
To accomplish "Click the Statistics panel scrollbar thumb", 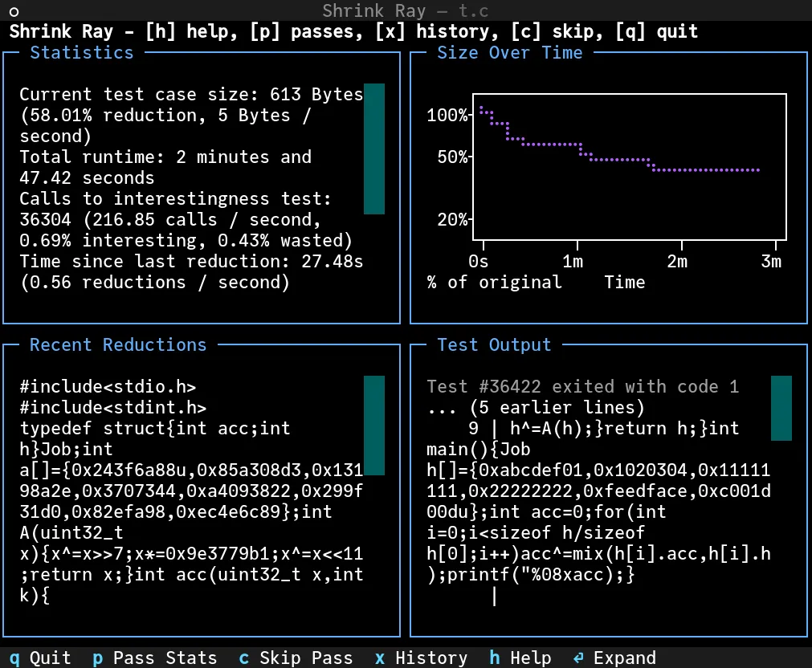I will coord(374,149).
